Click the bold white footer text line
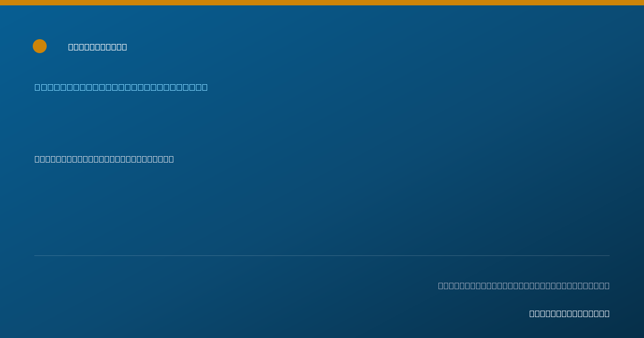 point(569,313)
